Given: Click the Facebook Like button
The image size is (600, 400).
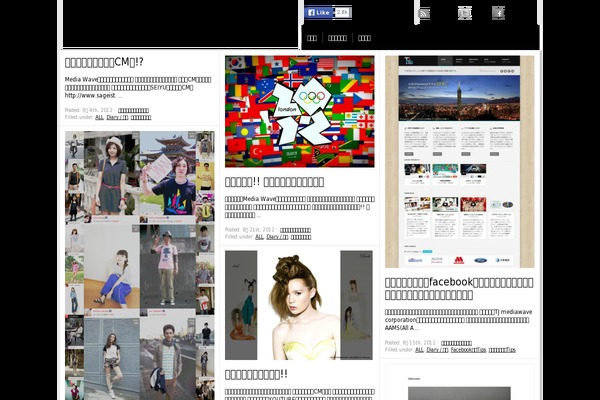Looking at the screenshot, I should point(319,13).
